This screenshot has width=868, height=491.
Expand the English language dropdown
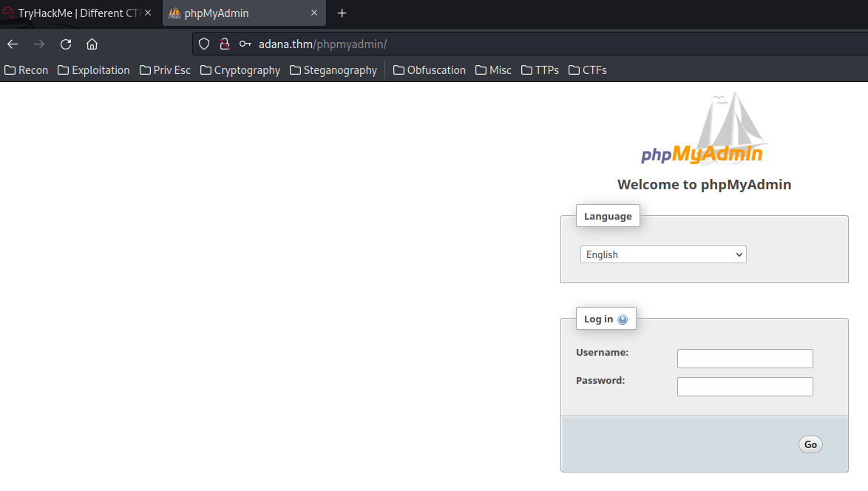[663, 254]
